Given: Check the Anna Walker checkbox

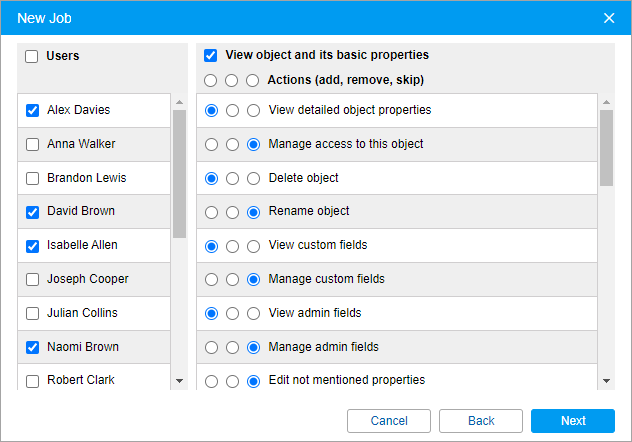Looking at the screenshot, I should [x=32, y=144].
